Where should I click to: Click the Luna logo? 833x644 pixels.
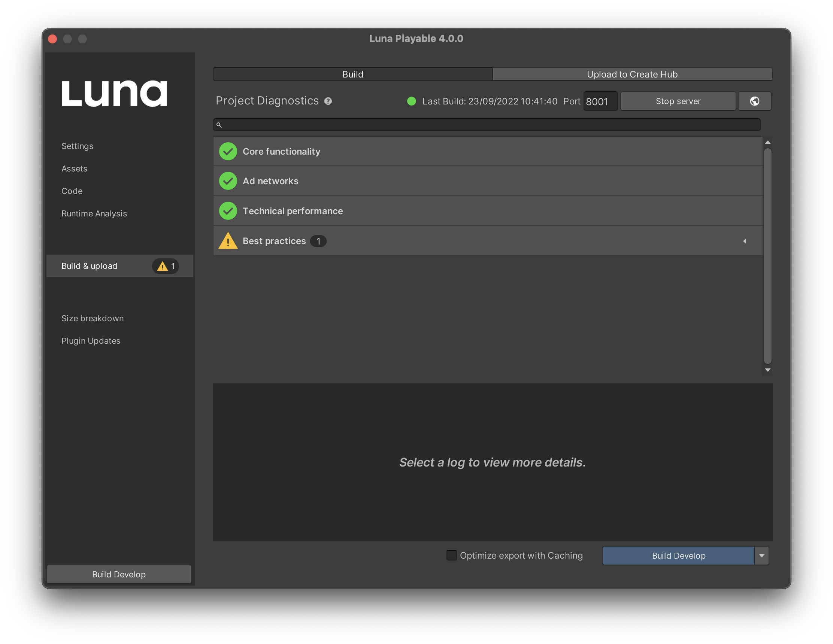pyautogui.click(x=114, y=93)
